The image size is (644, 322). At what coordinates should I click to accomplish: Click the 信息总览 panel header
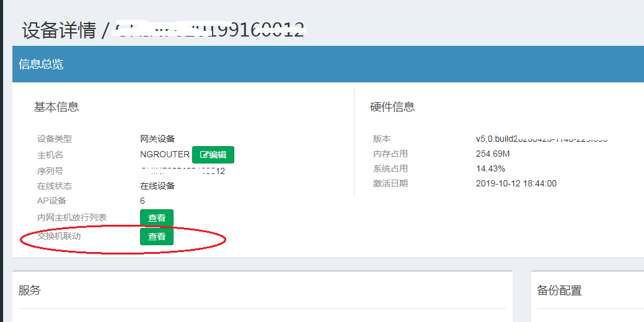(x=41, y=64)
